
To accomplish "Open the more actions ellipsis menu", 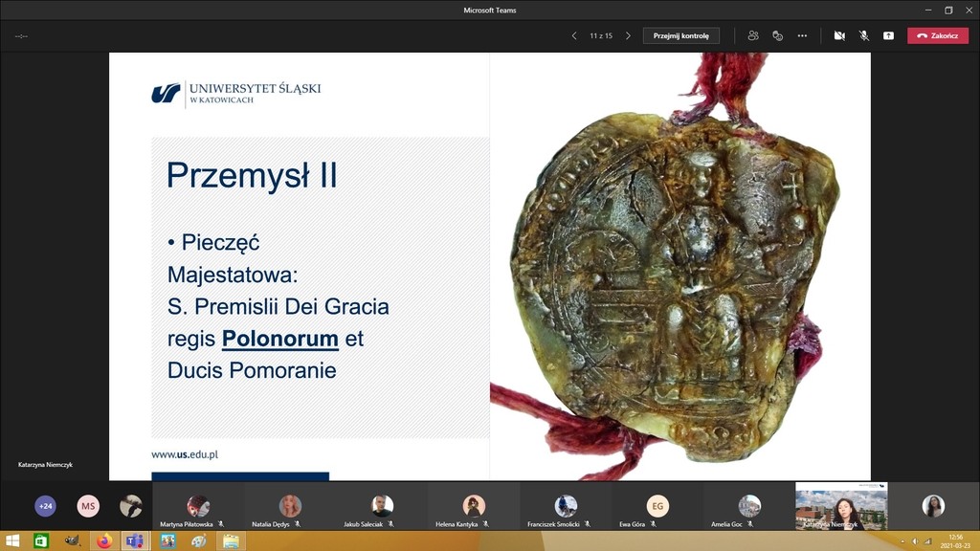I will click(802, 35).
